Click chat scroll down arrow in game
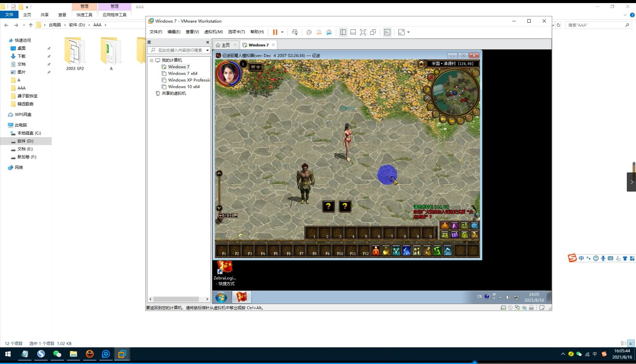Screen dimensions: 636x364 tap(219, 208)
